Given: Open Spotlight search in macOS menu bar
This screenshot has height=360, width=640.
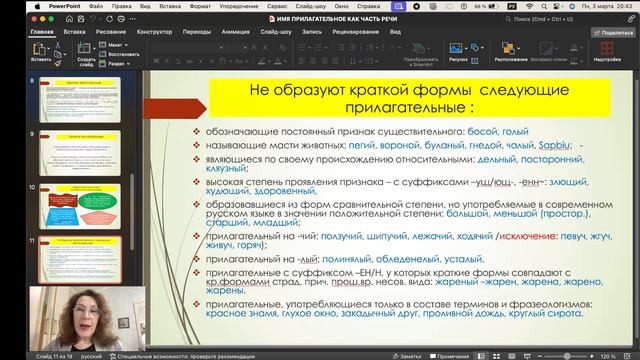Looking at the screenshot, I should coord(544,6).
